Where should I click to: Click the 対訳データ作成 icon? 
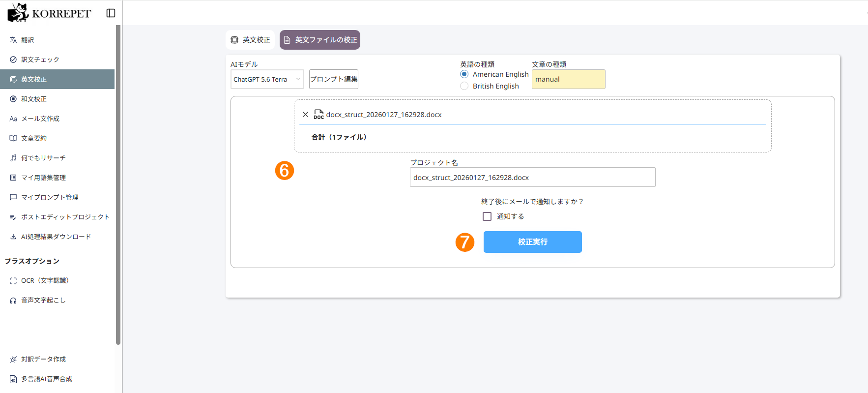coord(13,360)
